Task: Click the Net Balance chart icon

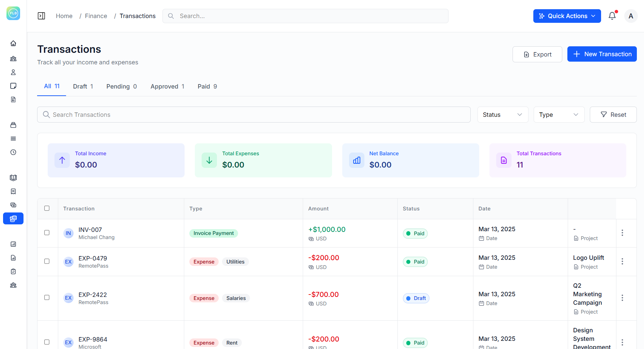Action: pyautogui.click(x=357, y=160)
